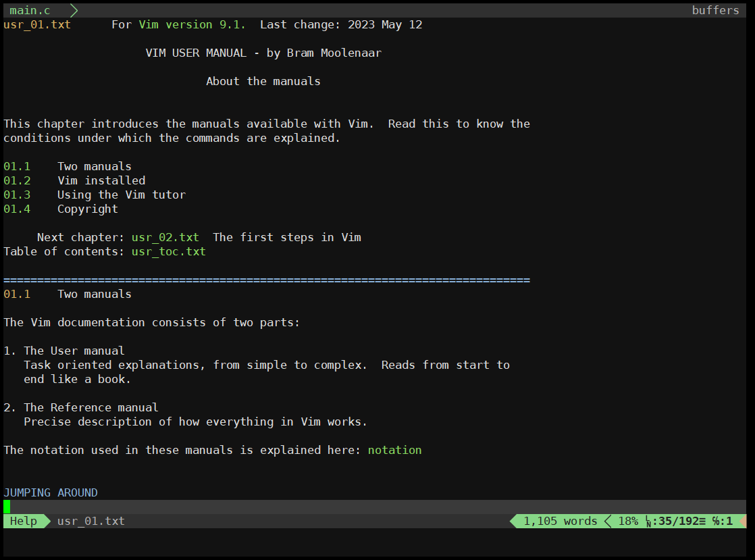Click the About the manuals heading

tap(263, 81)
